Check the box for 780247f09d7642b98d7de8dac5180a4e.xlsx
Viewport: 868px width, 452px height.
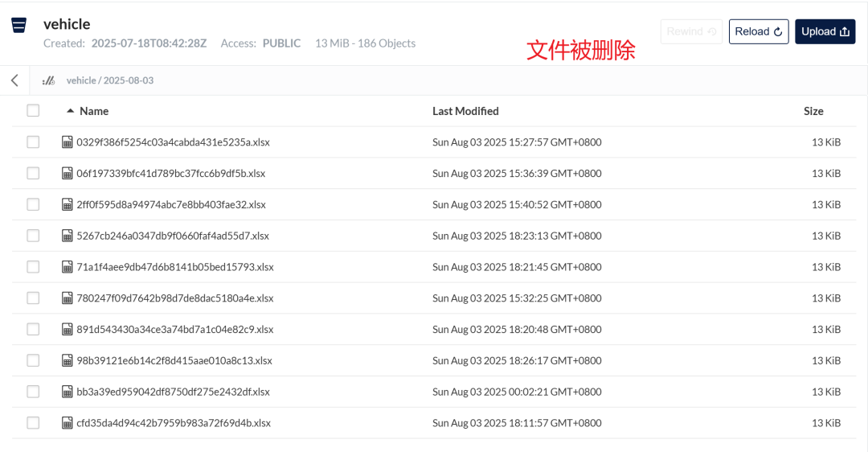[33, 298]
